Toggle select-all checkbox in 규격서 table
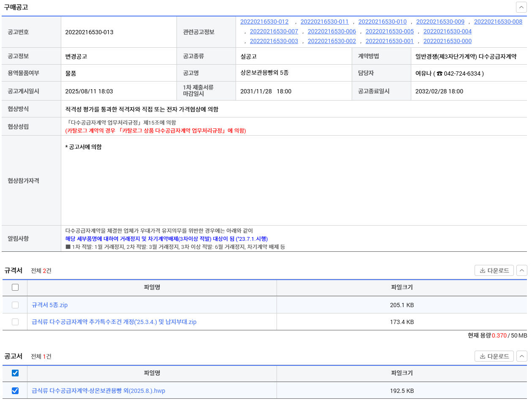Image resolution: width=532 pixels, height=414 pixels. [15, 287]
